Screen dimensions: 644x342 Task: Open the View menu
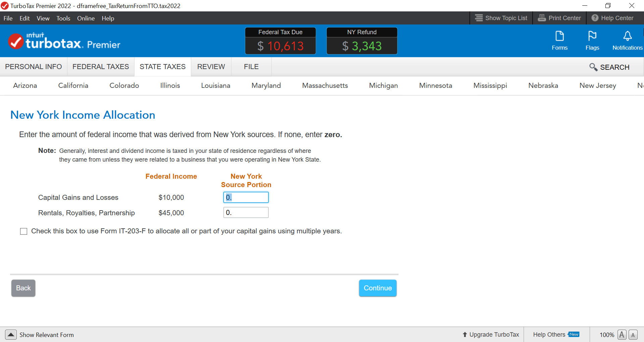(x=43, y=18)
